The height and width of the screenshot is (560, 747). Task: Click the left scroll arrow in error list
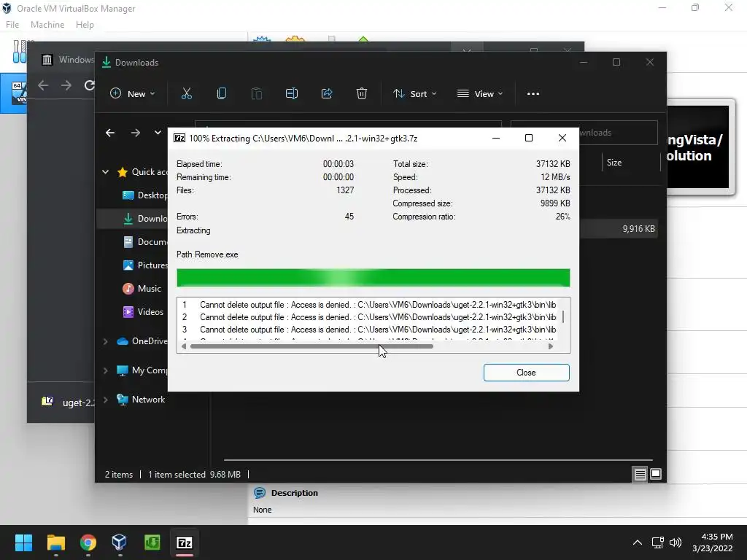coord(183,346)
